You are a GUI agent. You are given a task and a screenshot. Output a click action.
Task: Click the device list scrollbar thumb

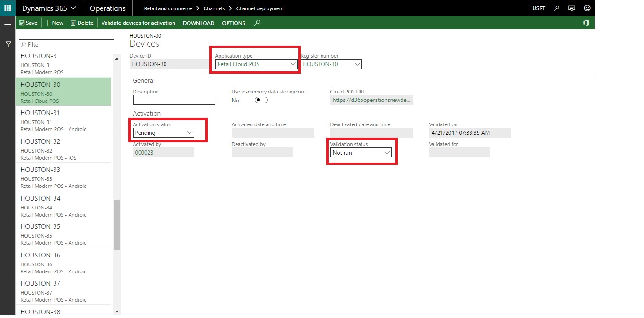click(x=117, y=225)
